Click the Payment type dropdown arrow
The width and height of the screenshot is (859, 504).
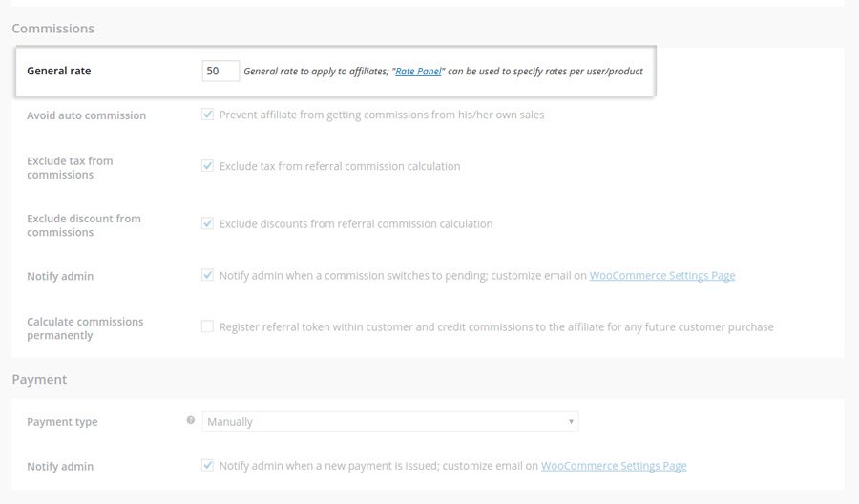click(x=571, y=421)
